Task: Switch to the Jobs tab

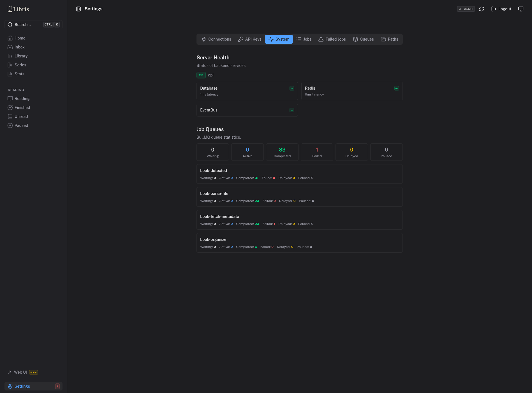Action: point(304,39)
